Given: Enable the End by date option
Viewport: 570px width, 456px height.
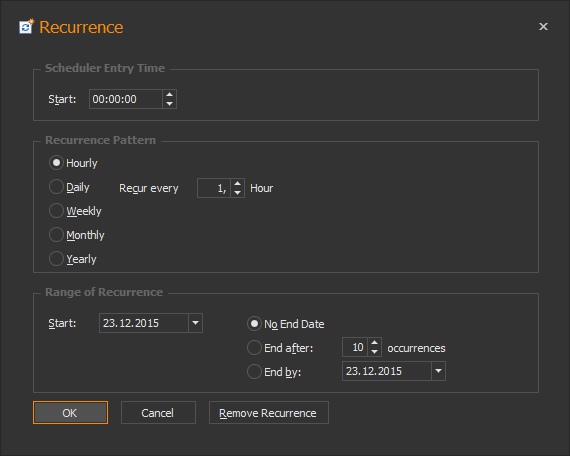Looking at the screenshot, I should click(x=254, y=372).
